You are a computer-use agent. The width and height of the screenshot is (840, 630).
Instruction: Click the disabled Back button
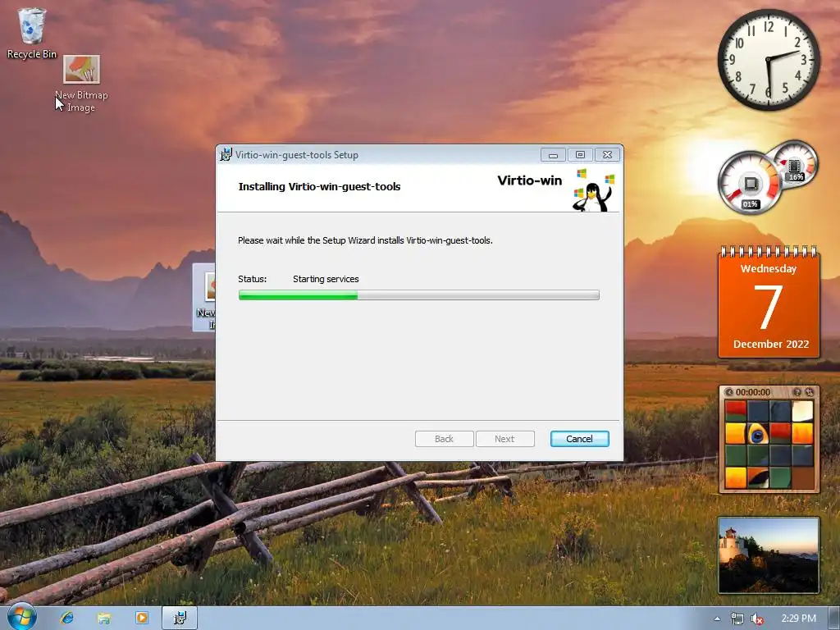click(x=444, y=439)
